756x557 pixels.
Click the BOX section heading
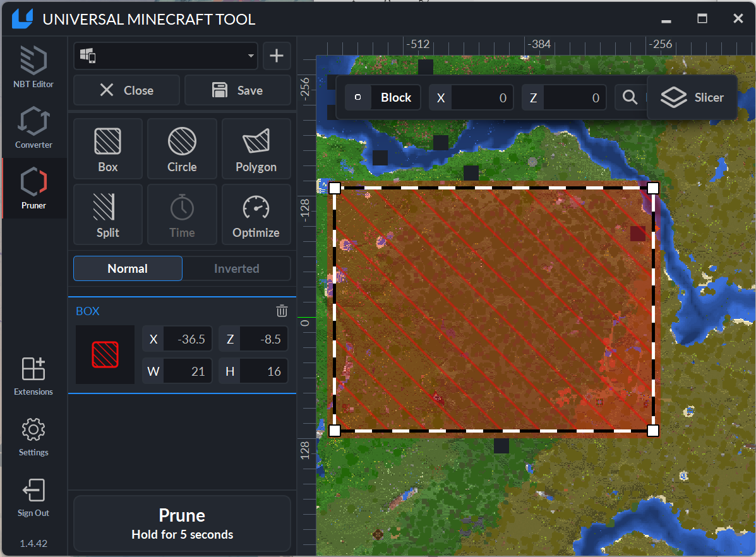click(88, 311)
